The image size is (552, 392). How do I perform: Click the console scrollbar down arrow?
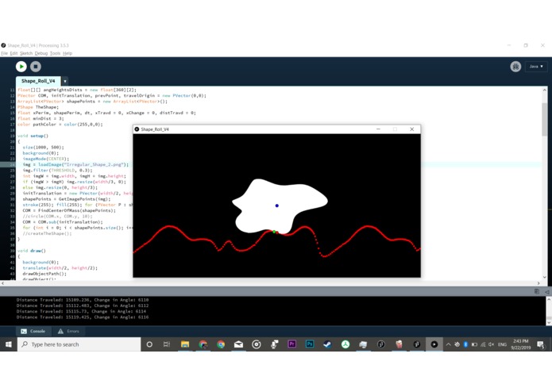[549, 322]
